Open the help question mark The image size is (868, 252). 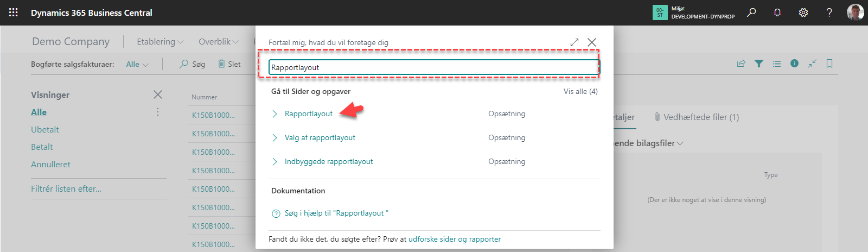829,12
